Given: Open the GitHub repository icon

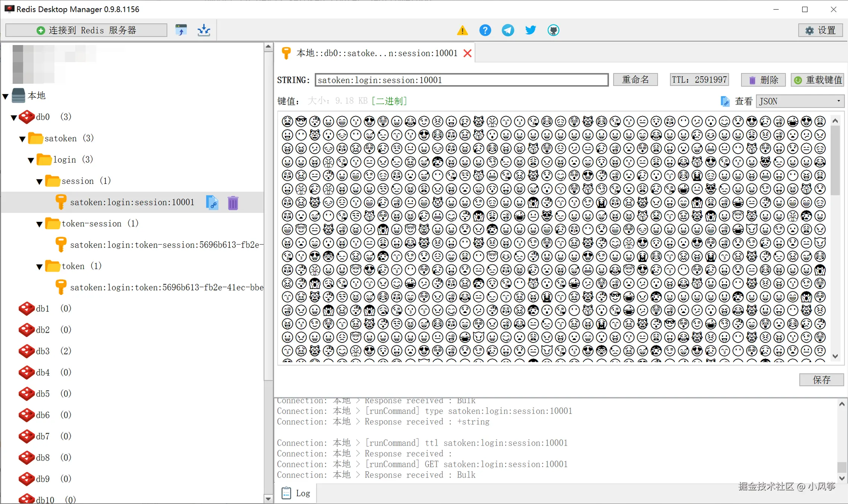Looking at the screenshot, I should (553, 30).
